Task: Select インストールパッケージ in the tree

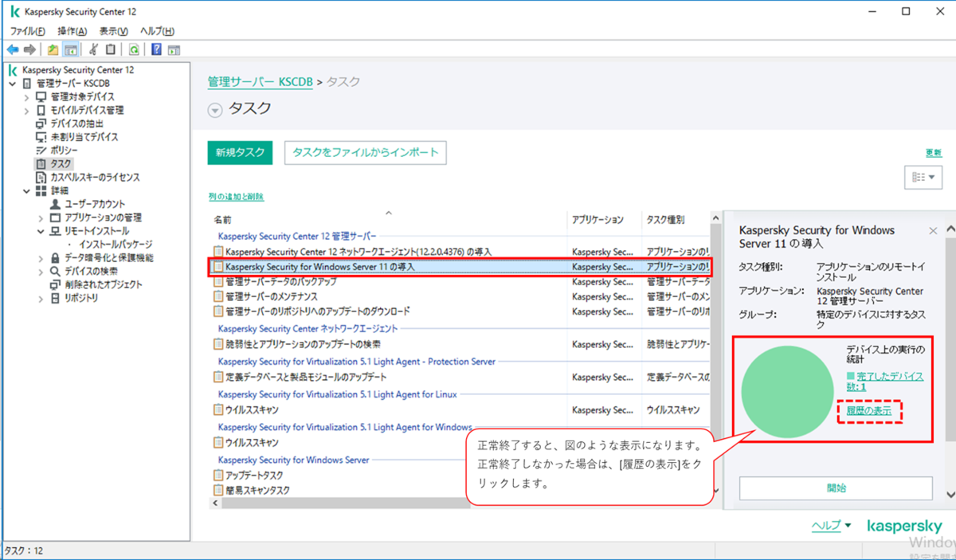Action: [116, 244]
